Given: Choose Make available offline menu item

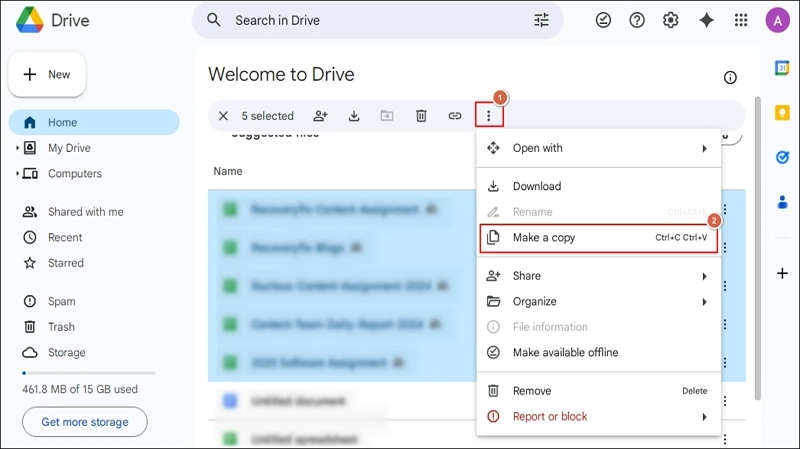Looking at the screenshot, I should (x=565, y=352).
